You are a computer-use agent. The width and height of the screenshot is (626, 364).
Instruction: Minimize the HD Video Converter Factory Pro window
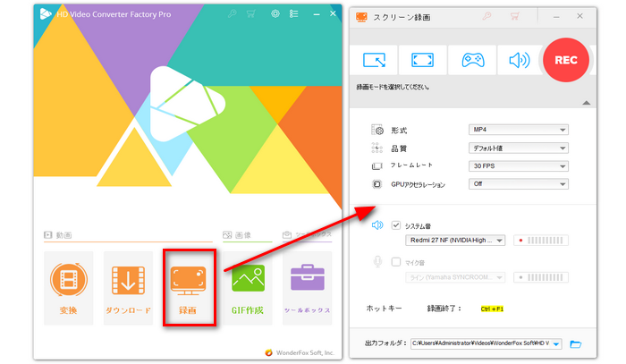317,14
